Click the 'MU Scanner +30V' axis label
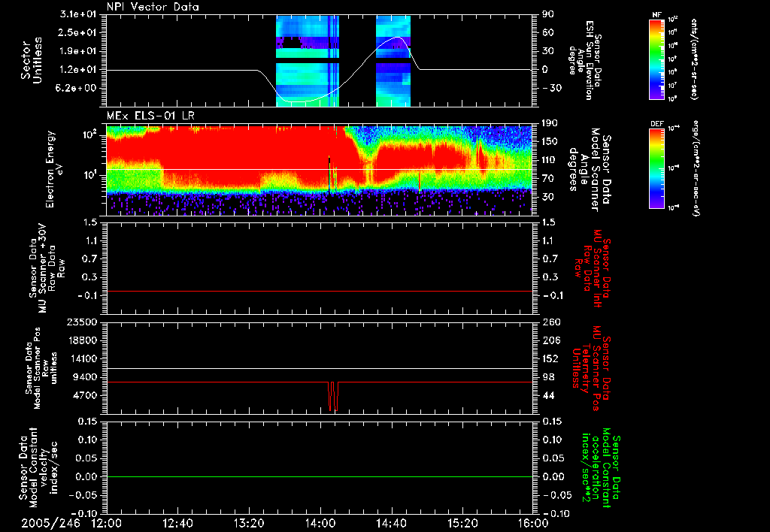Image resolution: width=770 pixels, height=532 pixels. [x=43, y=268]
